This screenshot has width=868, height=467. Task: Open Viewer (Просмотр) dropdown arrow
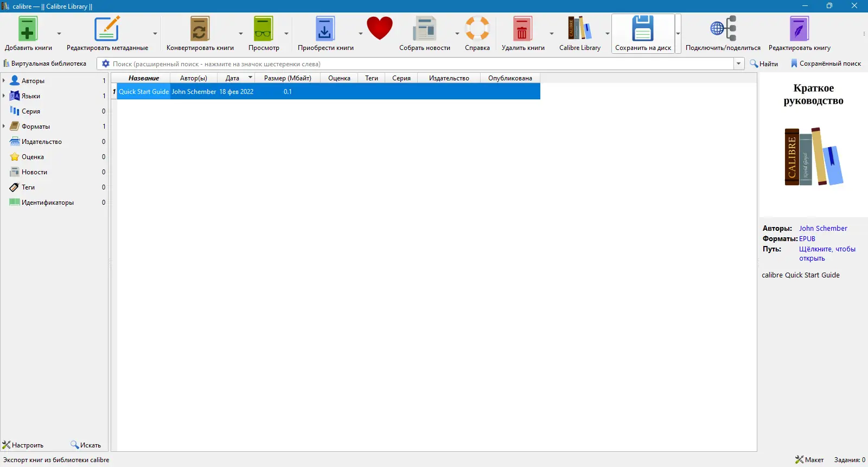tap(286, 34)
